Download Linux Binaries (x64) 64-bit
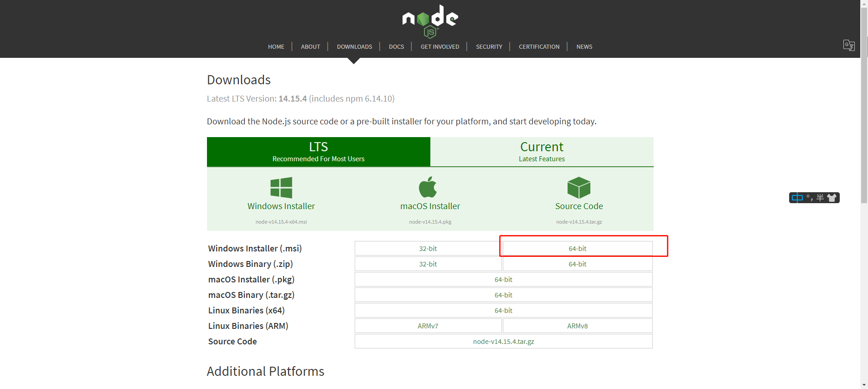Image resolution: width=868 pixels, height=389 pixels. [x=504, y=311]
